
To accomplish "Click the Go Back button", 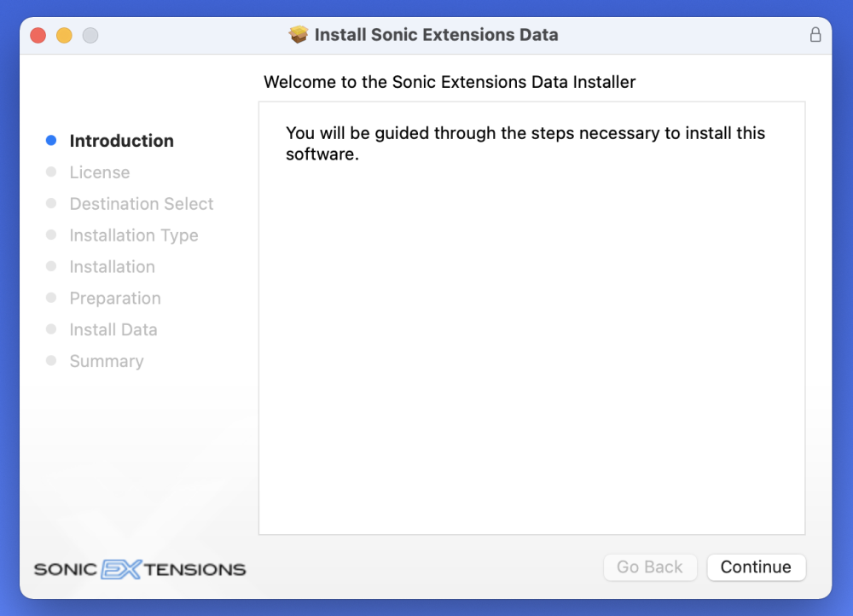I will [x=650, y=567].
